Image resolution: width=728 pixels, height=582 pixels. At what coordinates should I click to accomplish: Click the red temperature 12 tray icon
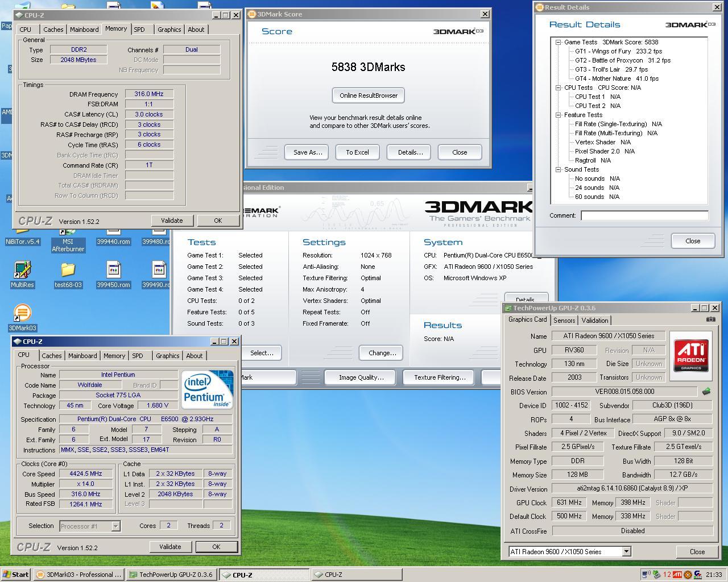(x=667, y=575)
